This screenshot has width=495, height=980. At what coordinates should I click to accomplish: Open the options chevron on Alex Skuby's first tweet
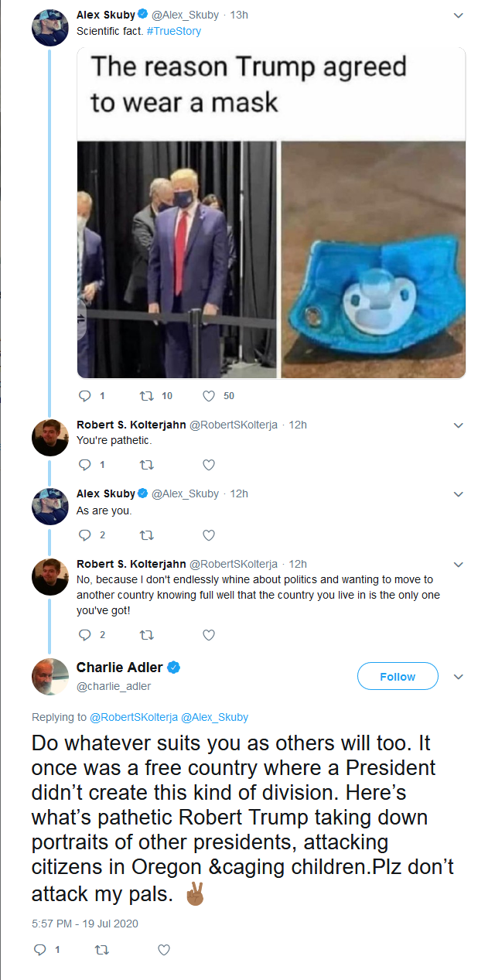pos(458,15)
